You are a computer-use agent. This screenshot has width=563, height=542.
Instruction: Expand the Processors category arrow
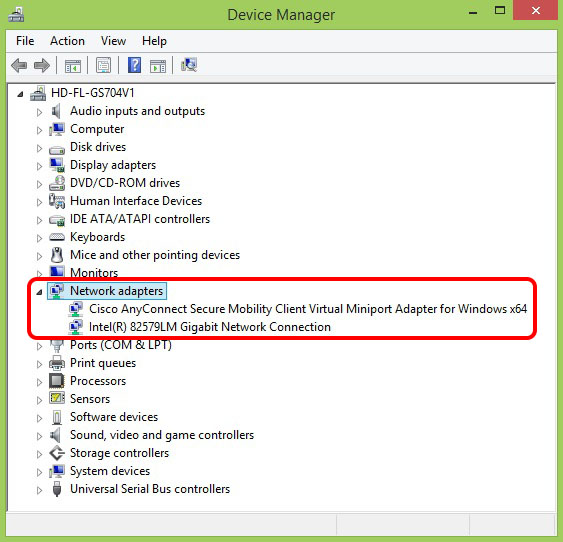(x=39, y=382)
